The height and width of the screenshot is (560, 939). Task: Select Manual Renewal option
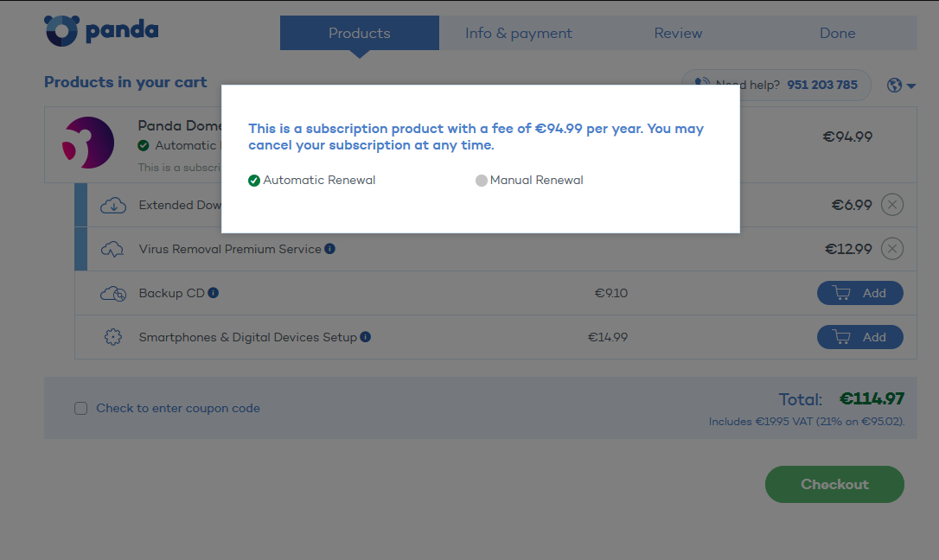tap(529, 180)
